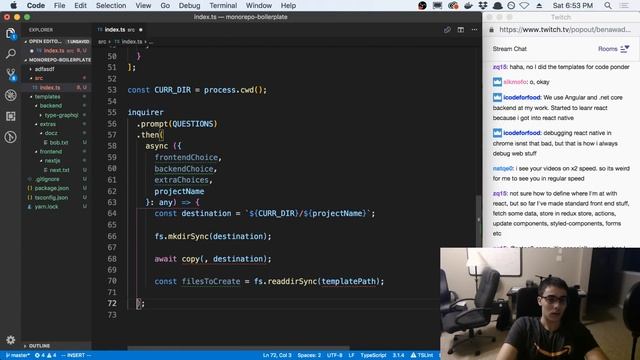Open the Apple menu
The image size is (640, 360).
coord(13,5)
